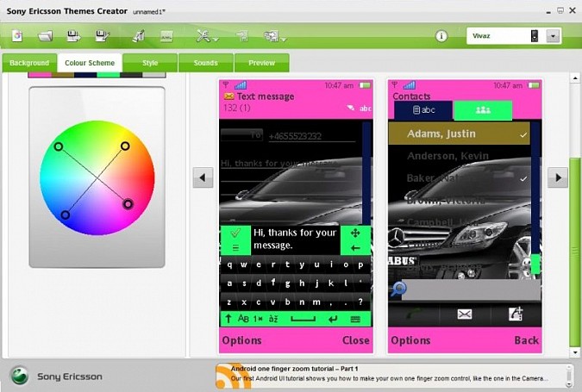Image resolution: width=582 pixels, height=392 pixels.
Task: Select the paint bucket toolbar icon
Action: [138, 36]
